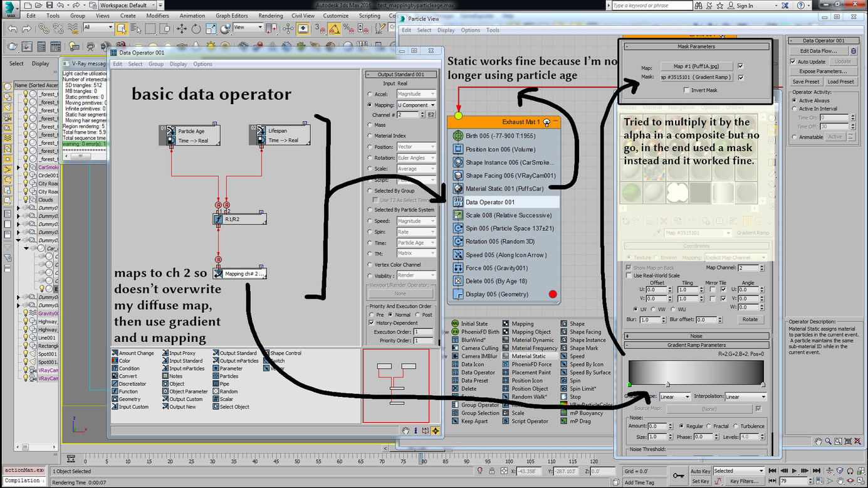
Task: Pick Random sub-operator in depot
Action: pyautogui.click(x=224, y=391)
